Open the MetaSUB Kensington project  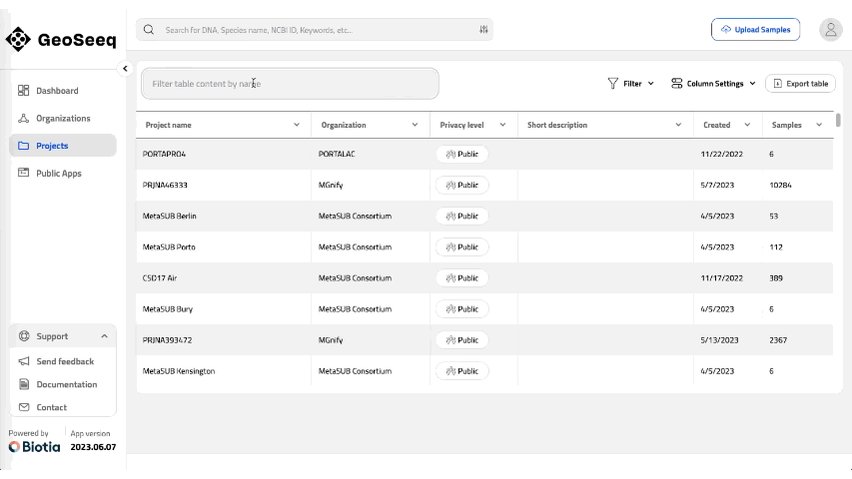(178, 371)
